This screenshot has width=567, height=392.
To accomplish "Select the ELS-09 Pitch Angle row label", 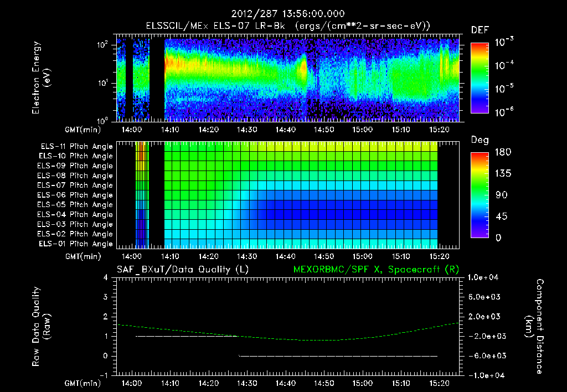I will (x=75, y=166).
